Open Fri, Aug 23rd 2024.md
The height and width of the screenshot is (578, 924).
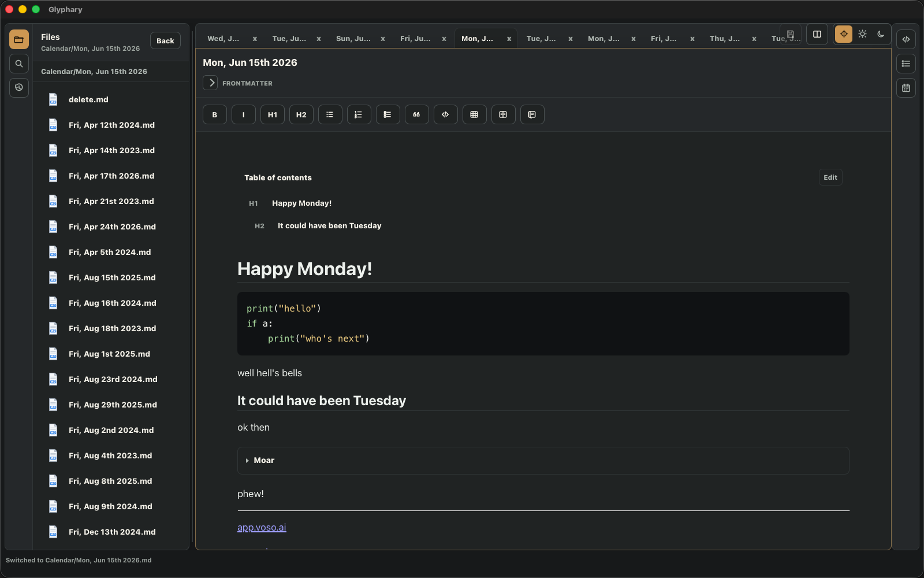(x=111, y=379)
